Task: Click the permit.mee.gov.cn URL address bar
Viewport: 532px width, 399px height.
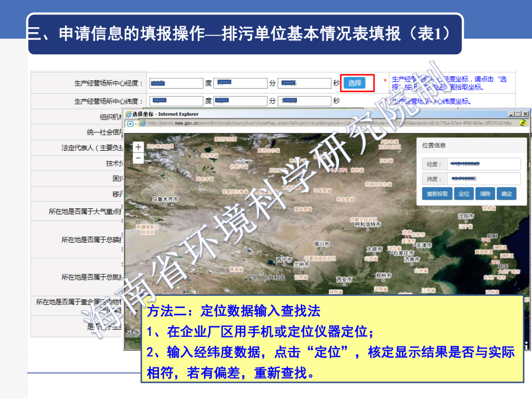Action: click(x=330, y=123)
